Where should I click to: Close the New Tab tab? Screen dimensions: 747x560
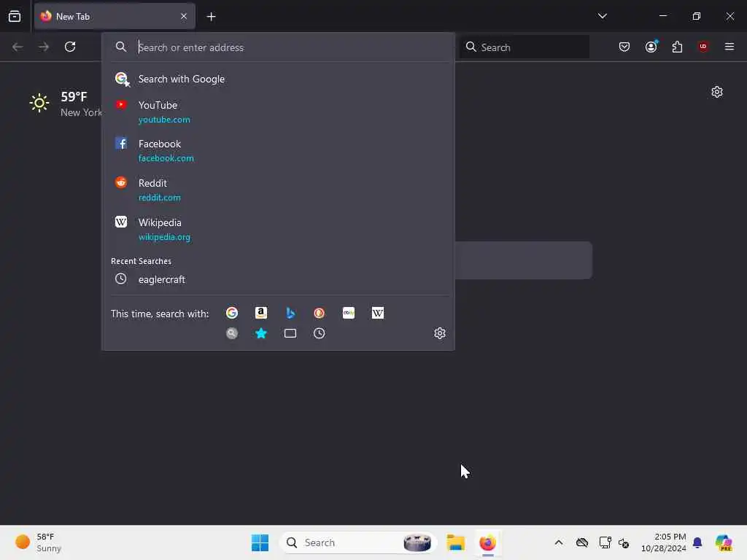pos(184,17)
